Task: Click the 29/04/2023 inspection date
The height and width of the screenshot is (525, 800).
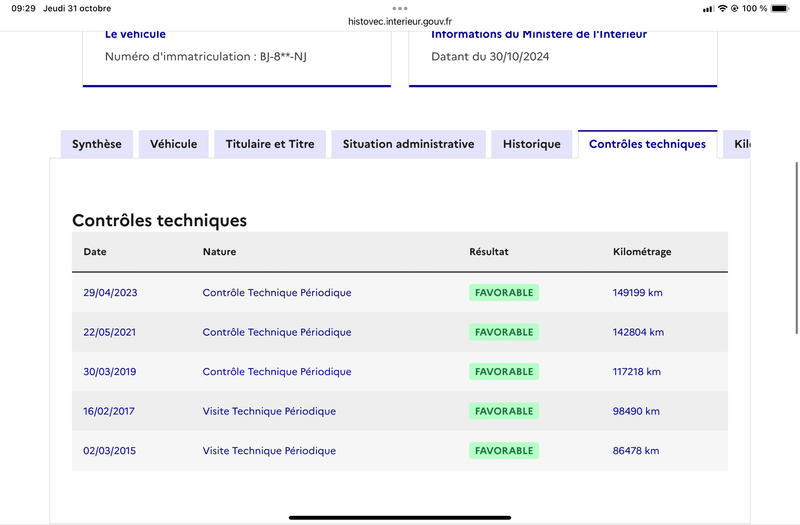Action: point(110,292)
